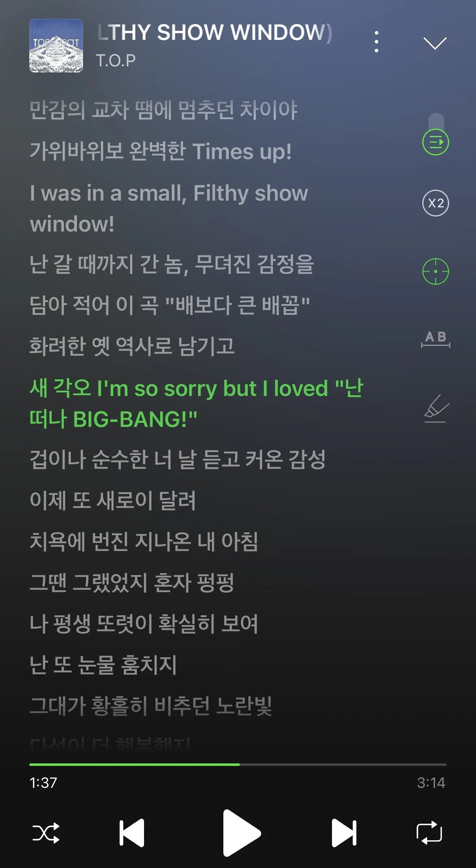Tap the T.O.P album cover thumbnail
Screen dimensions: 476x868
click(56, 46)
